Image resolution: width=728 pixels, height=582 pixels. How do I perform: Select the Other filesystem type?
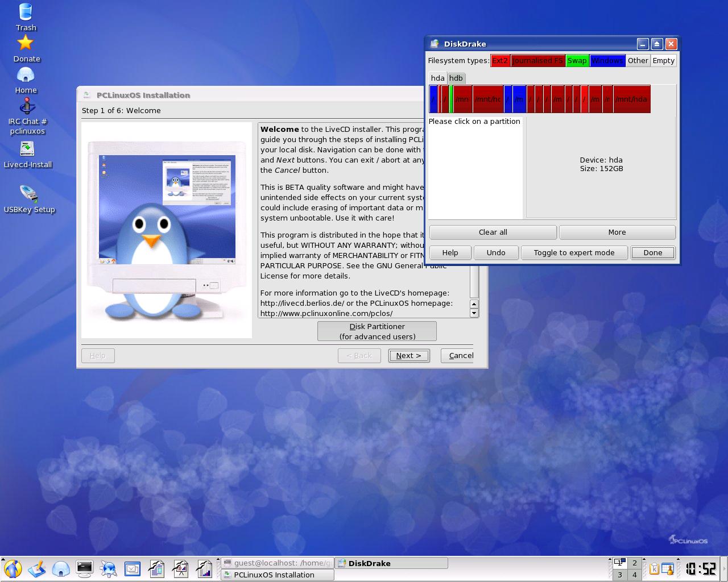click(x=638, y=61)
